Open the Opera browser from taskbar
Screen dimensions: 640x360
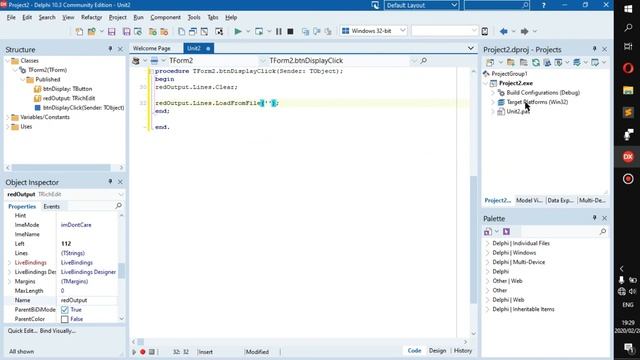coord(628,68)
